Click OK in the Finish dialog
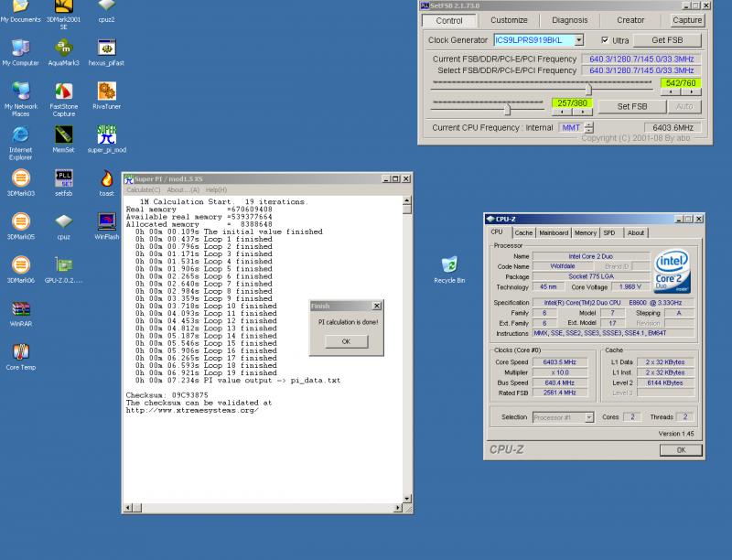 [x=346, y=341]
